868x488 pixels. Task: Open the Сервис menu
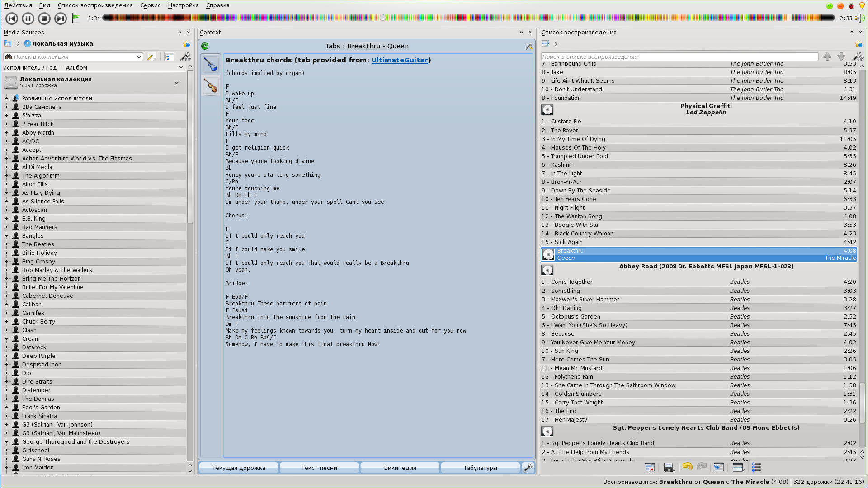(x=151, y=5)
